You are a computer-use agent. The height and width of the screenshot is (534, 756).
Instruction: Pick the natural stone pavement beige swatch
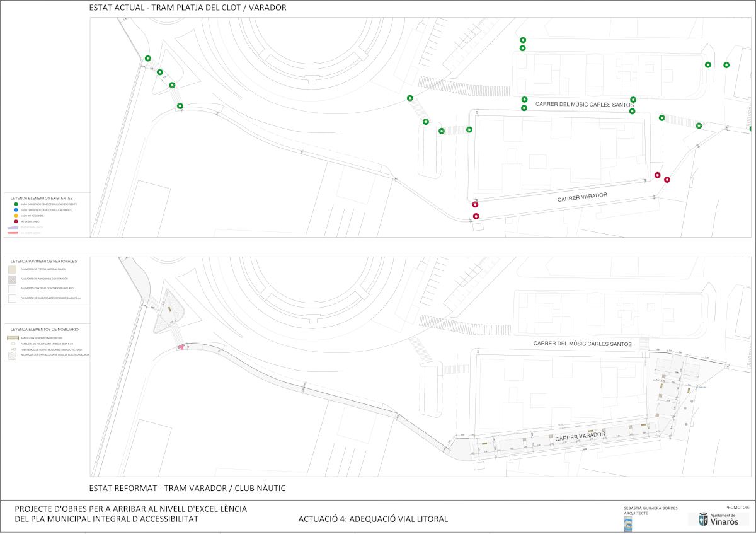12,269
